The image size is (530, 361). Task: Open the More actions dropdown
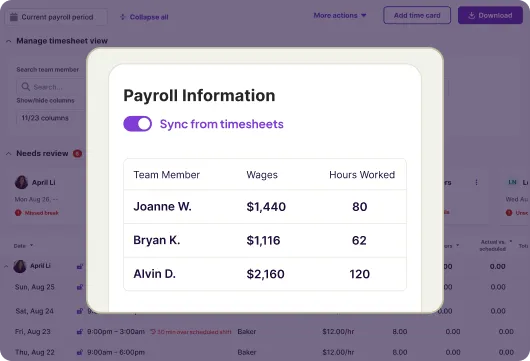(340, 15)
